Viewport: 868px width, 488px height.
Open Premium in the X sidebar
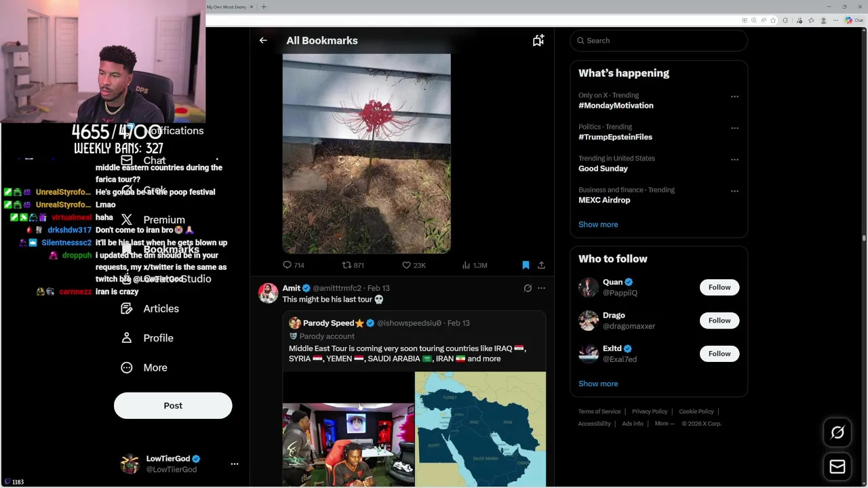tap(153, 220)
